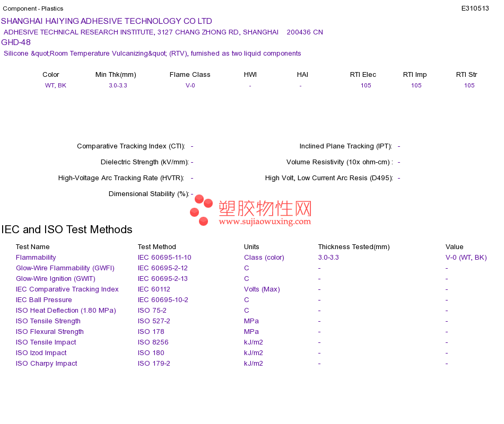Screen dimensions: 504x424
Task: Click the ISO Flexural Strength row
Action: 50,331
